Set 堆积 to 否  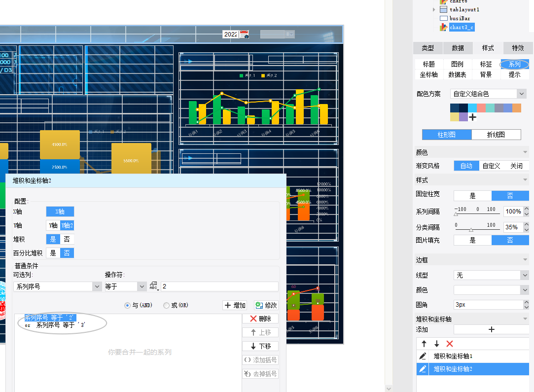(67, 240)
